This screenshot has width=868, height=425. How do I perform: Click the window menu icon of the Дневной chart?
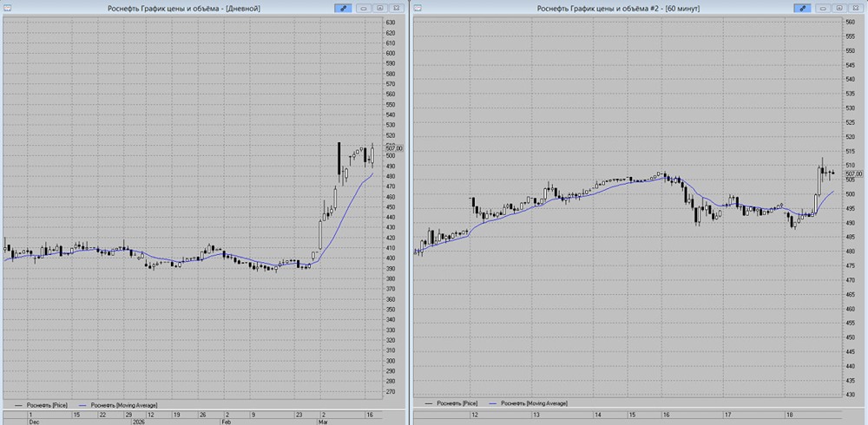point(7,9)
